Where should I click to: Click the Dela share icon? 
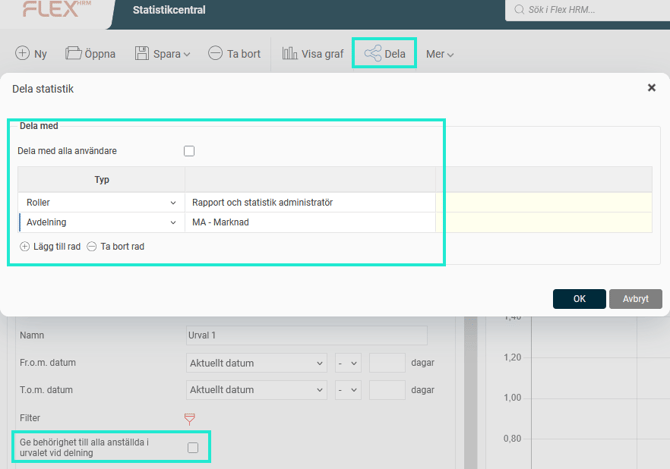(373, 54)
